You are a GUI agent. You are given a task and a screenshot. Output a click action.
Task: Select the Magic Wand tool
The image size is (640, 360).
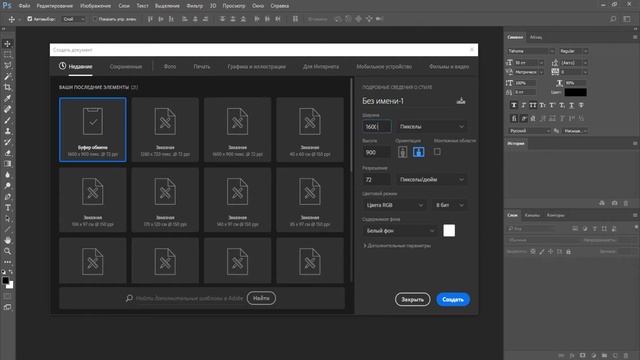pos(7,77)
